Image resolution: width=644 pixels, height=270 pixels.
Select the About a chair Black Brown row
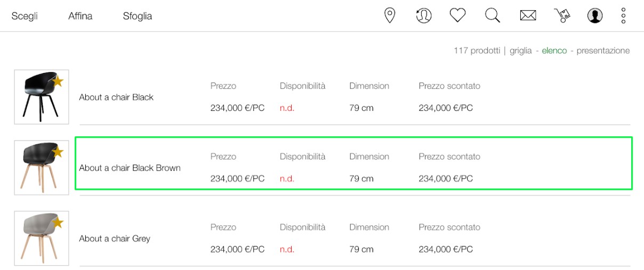point(353,163)
